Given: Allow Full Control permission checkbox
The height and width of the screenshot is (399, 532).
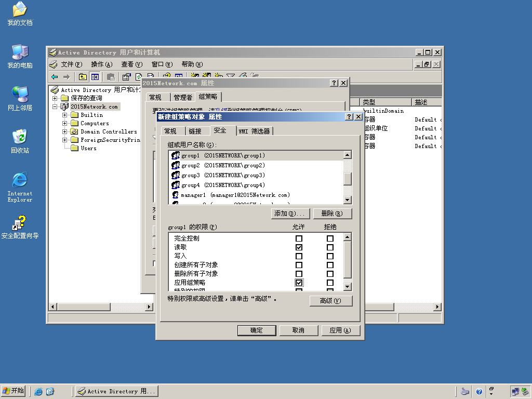Looking at the screenshot, I should click(299, 238).
